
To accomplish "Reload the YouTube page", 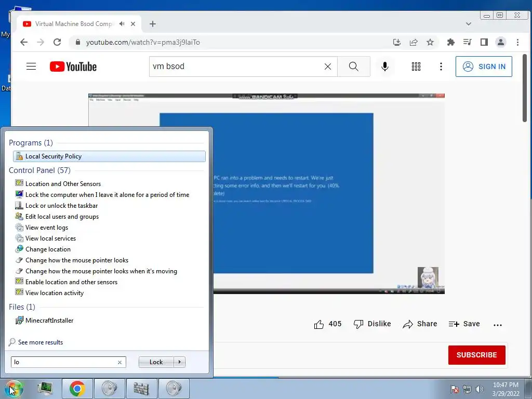I will pos(57,42).
